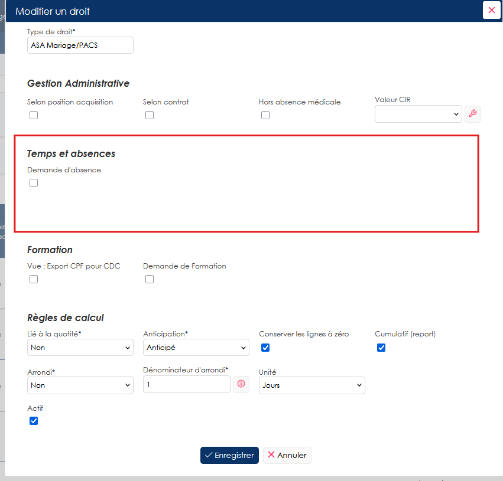Check Vue : Export CPF pour CDC

pyautogui.click(x=34, y=279)
